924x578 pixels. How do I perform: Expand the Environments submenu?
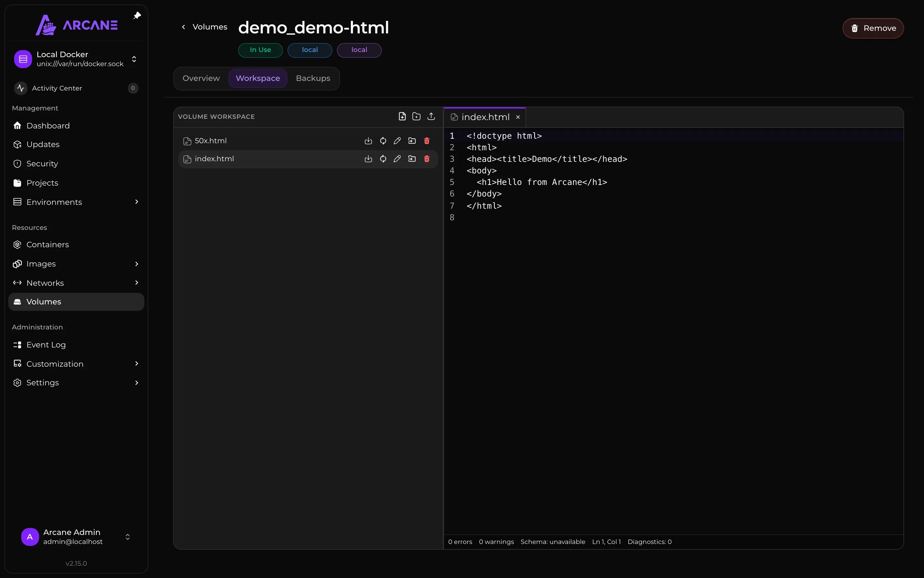click(x=137, y=202)
